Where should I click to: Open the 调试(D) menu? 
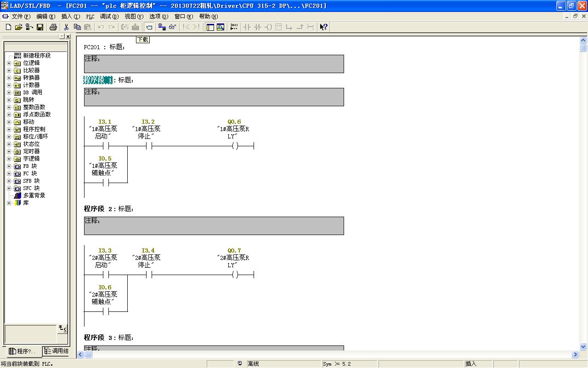[x=109, y=17]
